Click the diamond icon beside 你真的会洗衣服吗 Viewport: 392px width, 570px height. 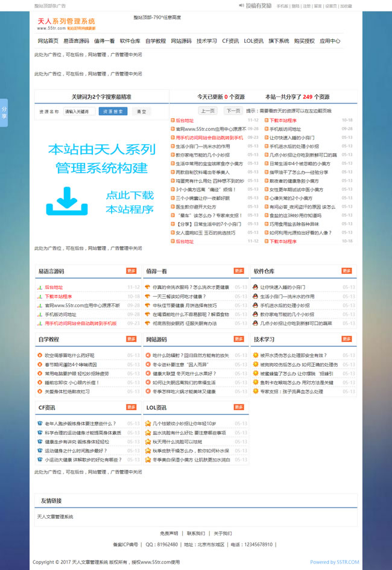(x=148, y=288)
